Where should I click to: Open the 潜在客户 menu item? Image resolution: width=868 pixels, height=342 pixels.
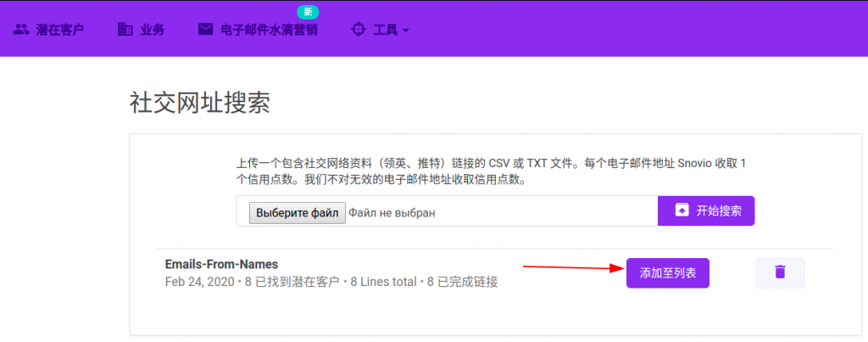click(60, 30)
